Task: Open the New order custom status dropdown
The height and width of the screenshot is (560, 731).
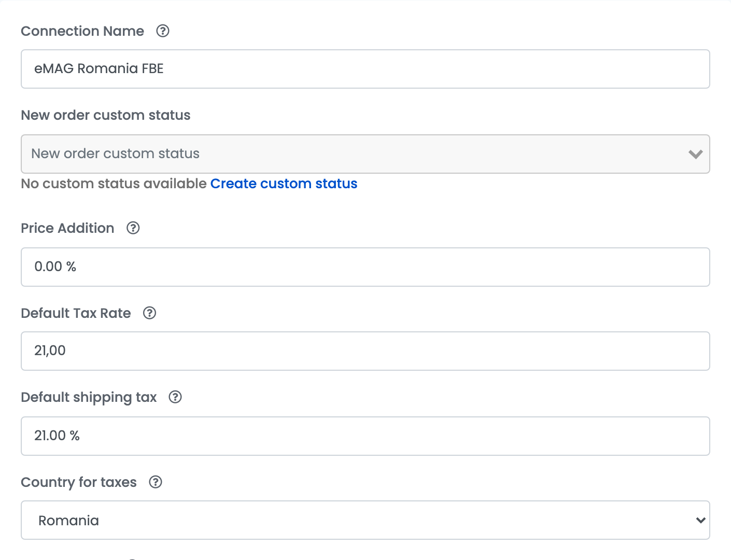Action: [365, 154]
